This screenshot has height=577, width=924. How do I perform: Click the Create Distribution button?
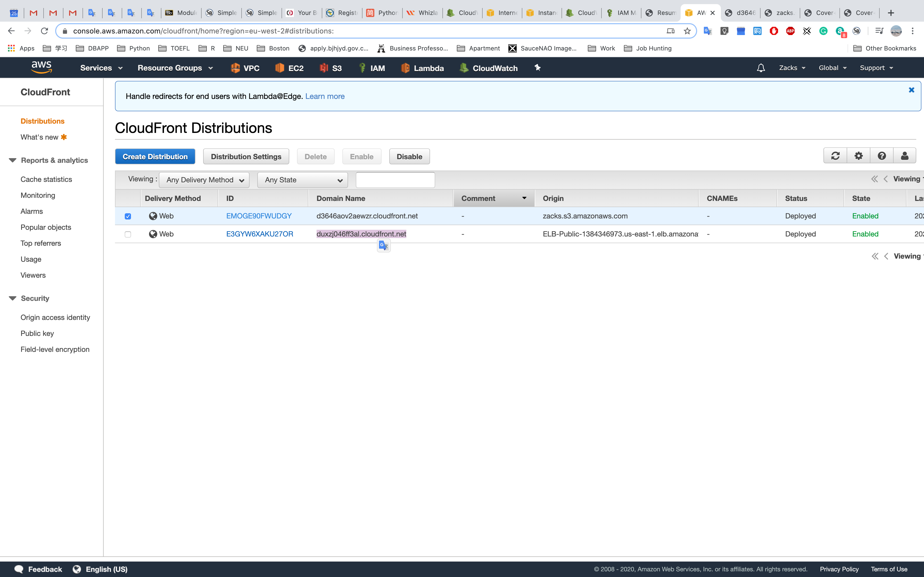pyautogui.click(x=155, y=156)
